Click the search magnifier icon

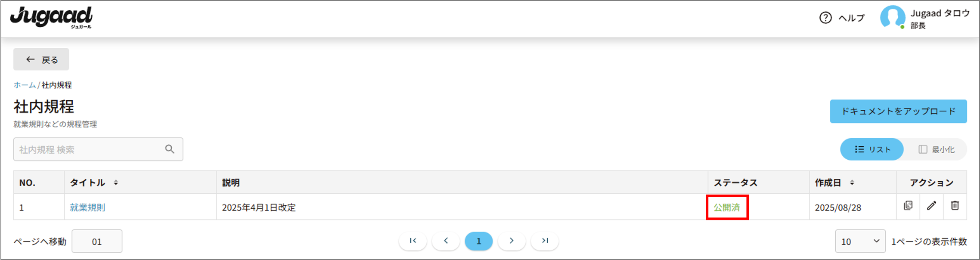point(170,149)
